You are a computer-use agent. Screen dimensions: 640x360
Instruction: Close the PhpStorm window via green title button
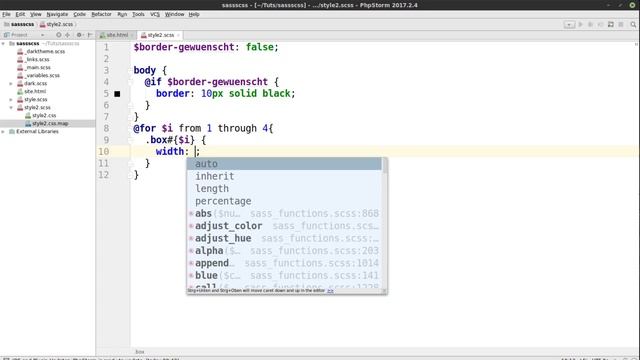coord(632,5)
